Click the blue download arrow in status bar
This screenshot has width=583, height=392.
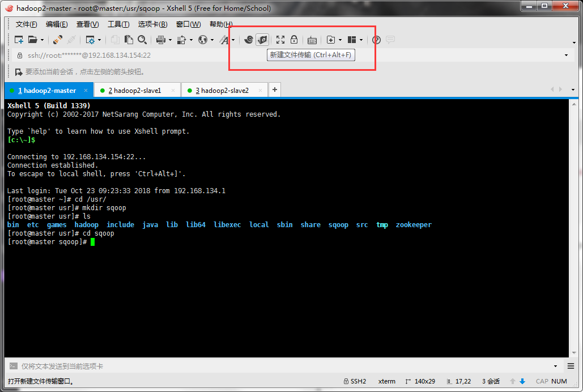[x=522, y=381]
